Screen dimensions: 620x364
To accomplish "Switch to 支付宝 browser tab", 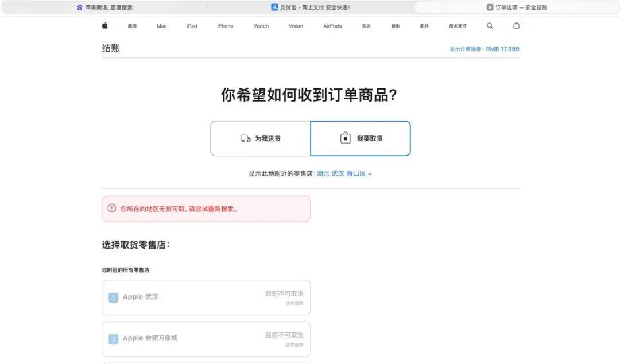I will pyautogui.click(x=311, y=7).
